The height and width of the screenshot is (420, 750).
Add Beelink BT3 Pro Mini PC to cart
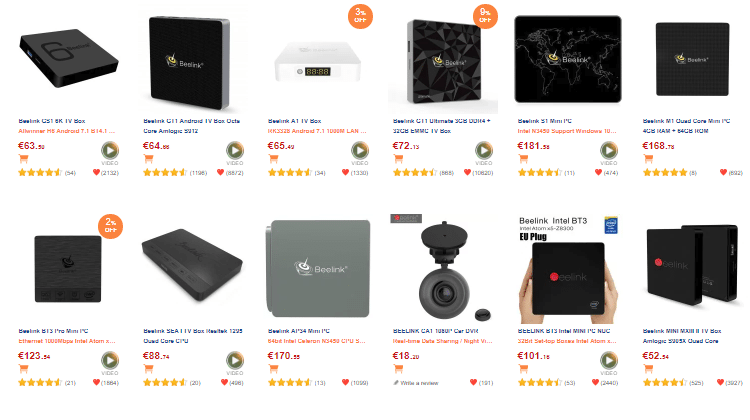[x=23, y=368]
